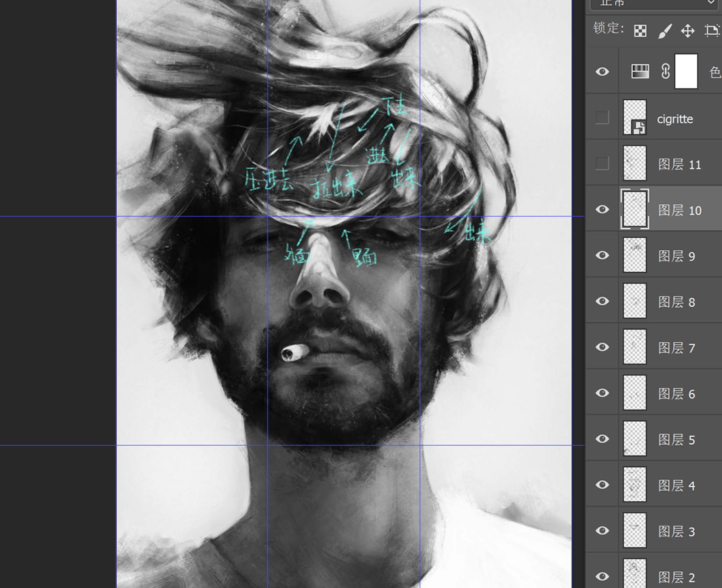The height and width of the screenshot is (588, 722).
Task: Click the 图层 8 layer thumbnail
Action: pos(635,301)
